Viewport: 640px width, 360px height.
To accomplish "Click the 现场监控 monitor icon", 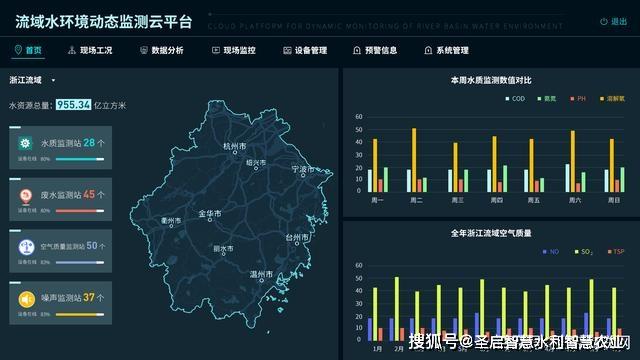I will 216,50.
